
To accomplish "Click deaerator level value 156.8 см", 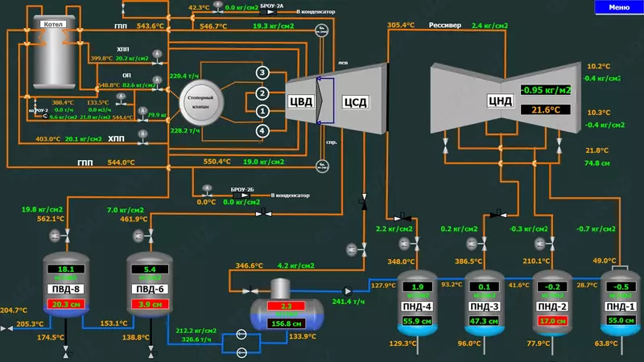I will click(x=287, y=323).
